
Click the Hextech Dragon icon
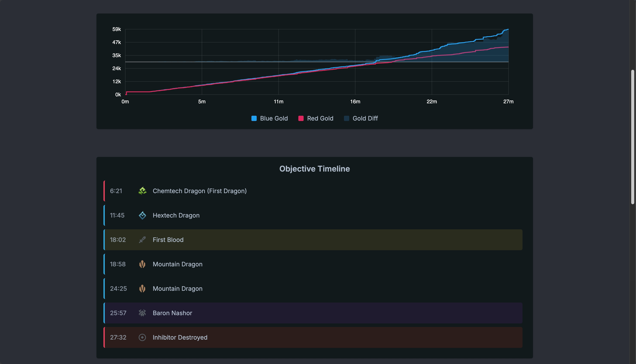[142, 216]
